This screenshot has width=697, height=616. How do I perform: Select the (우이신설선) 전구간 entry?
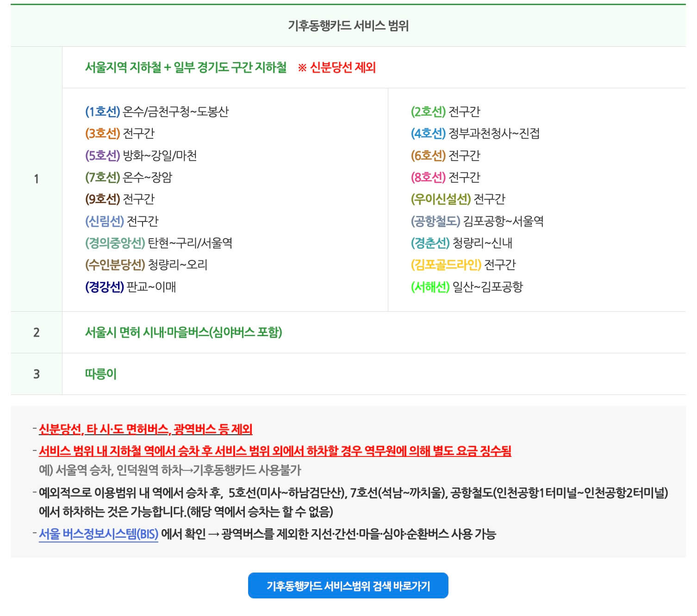(x=458, y=199)
